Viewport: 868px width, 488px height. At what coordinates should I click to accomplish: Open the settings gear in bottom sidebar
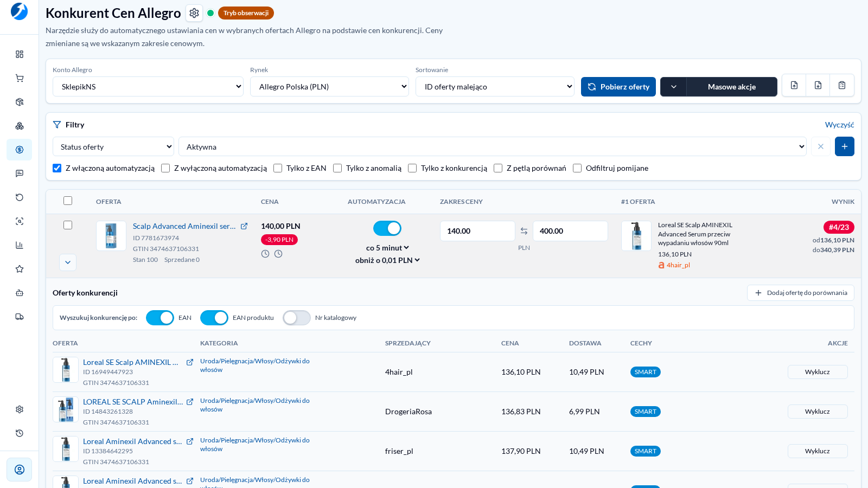click(x=20, y=409)
